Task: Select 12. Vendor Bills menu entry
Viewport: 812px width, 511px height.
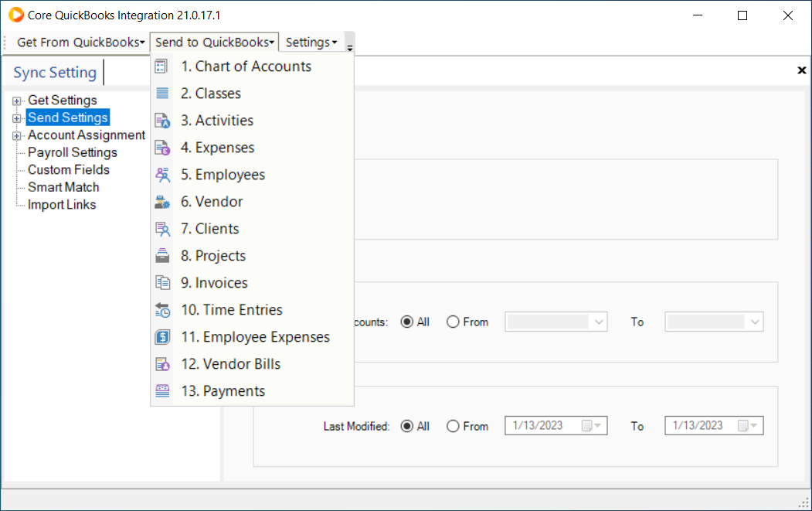Action: click(252, 364)
